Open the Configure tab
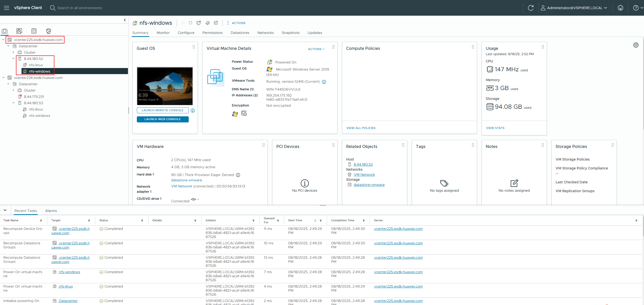The image size is (644, 305). [186, 33]
